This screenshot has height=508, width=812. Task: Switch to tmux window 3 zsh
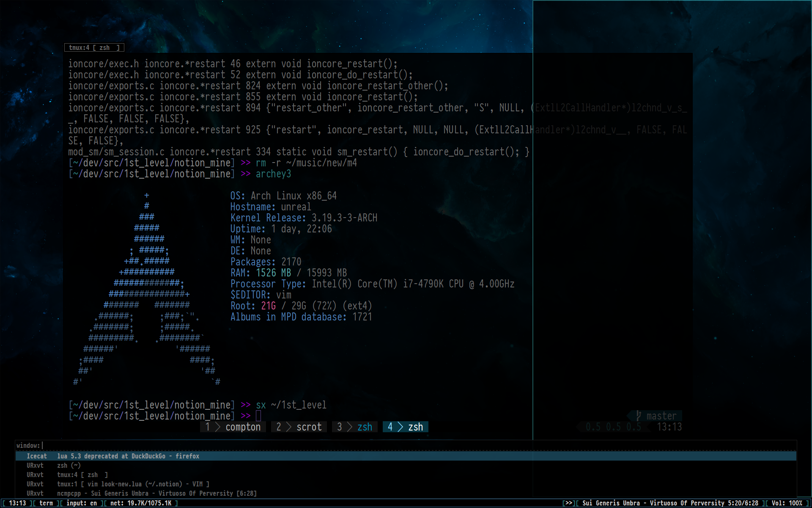[355, 427]
